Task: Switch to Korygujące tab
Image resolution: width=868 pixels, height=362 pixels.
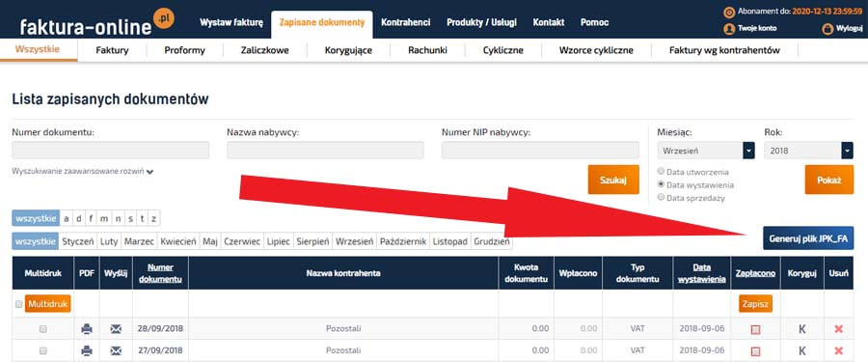Action: tap(348, 50)
